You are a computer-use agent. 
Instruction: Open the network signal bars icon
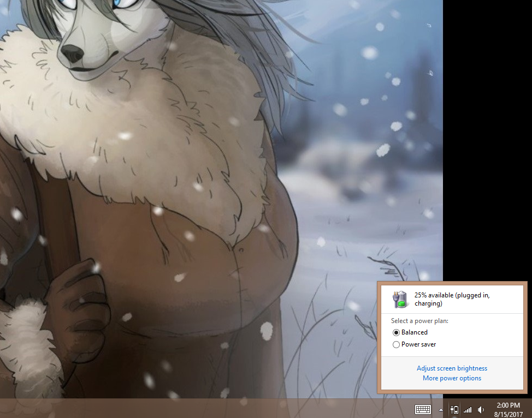coord(468,409)
